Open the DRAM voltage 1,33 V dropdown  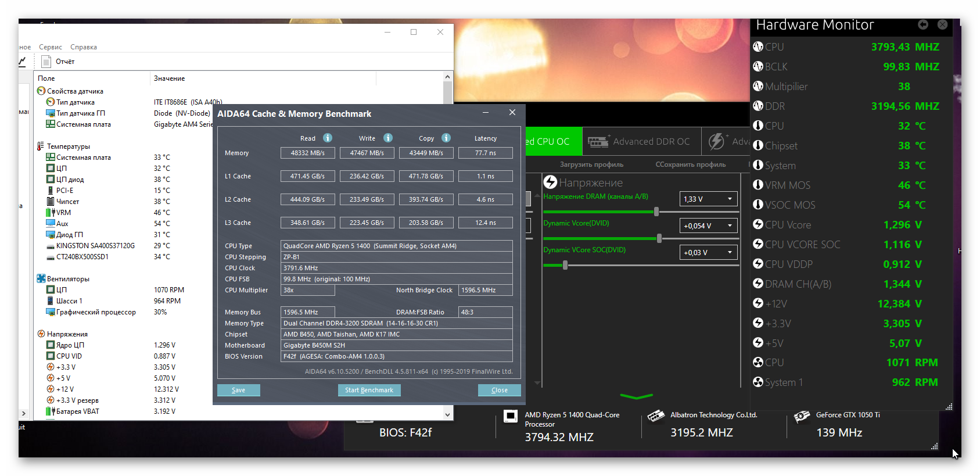[x=709, y=199]
